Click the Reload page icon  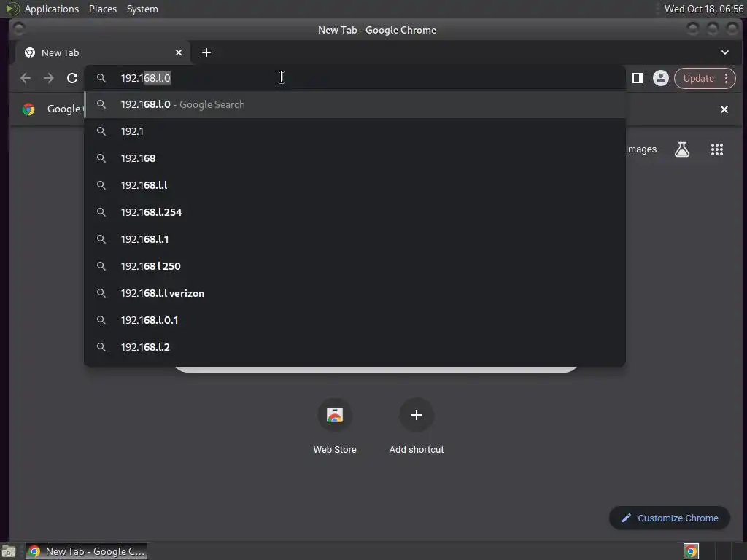click(x=72, y=78)
